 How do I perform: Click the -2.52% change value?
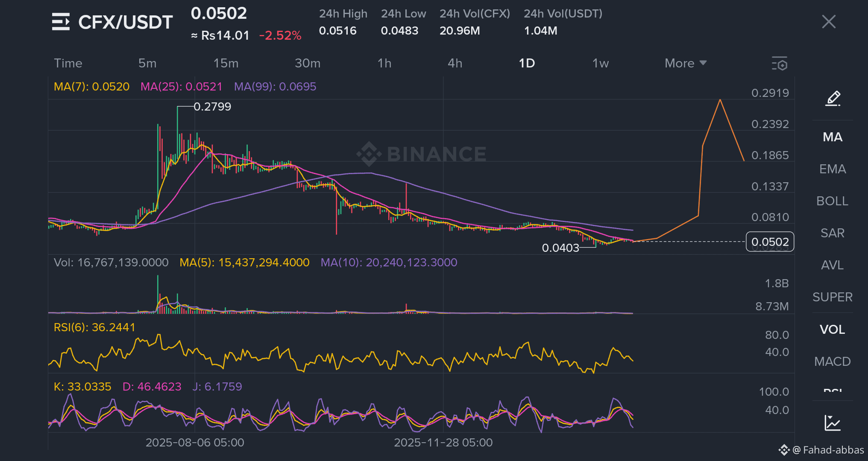[280, 35]
